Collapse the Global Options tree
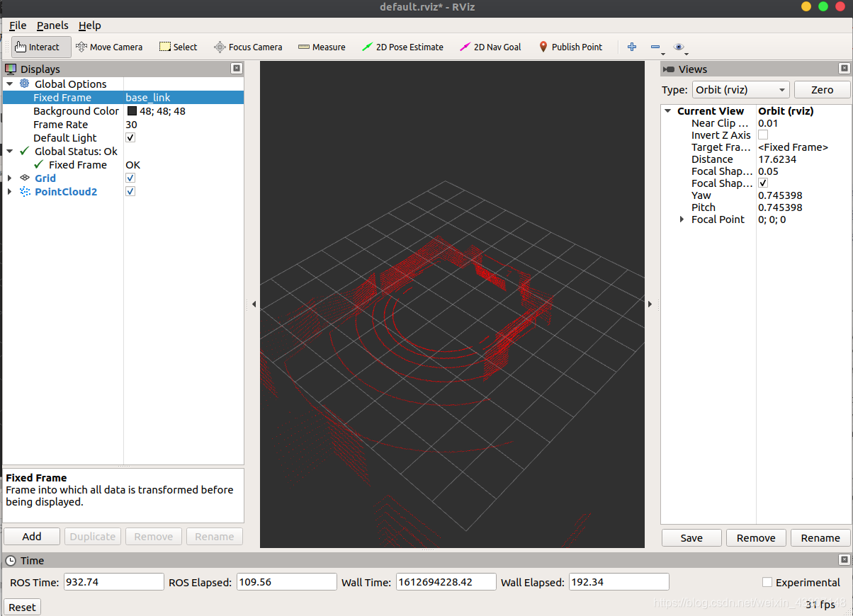This screenshot has height=616, width=853. pos(10,84)
